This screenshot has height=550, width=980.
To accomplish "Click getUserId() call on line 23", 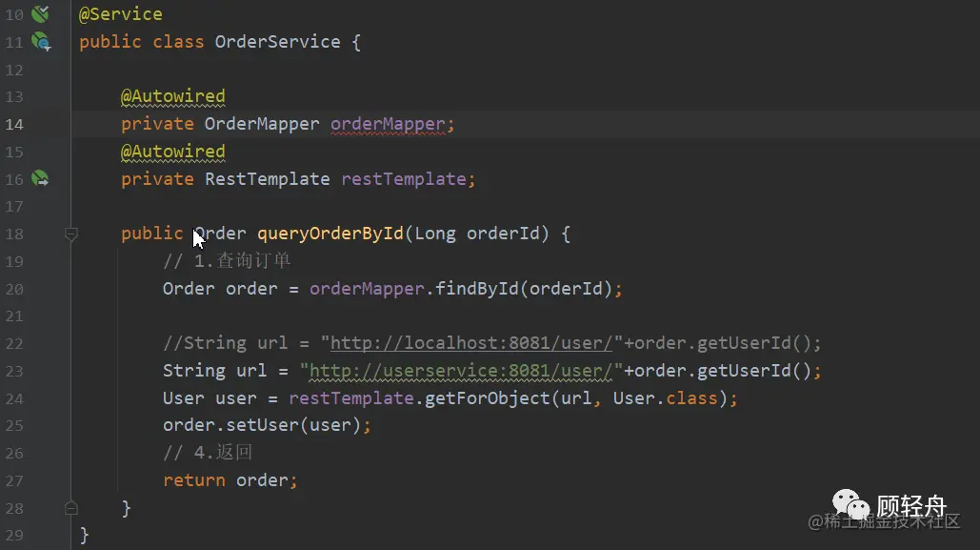I will pyautogui.click(x=754, y=371).
